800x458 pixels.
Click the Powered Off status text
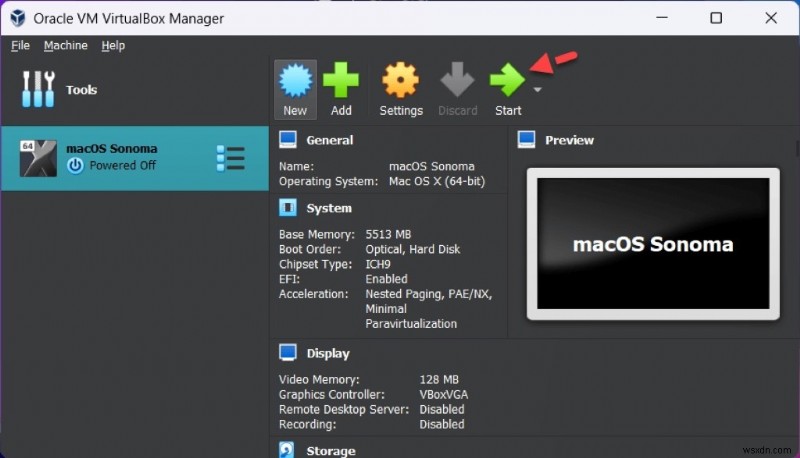122,165
